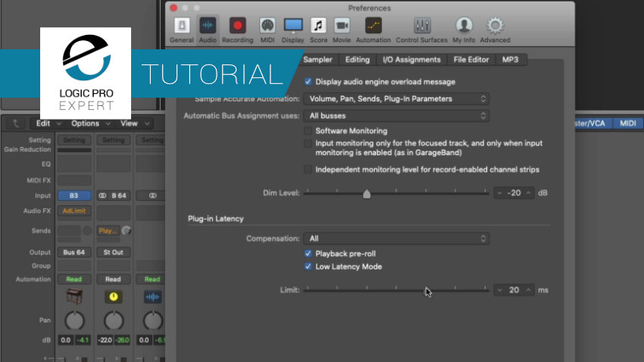Click the St Out output slot
This screenshot has height=362, width=644.
point(114,252)
